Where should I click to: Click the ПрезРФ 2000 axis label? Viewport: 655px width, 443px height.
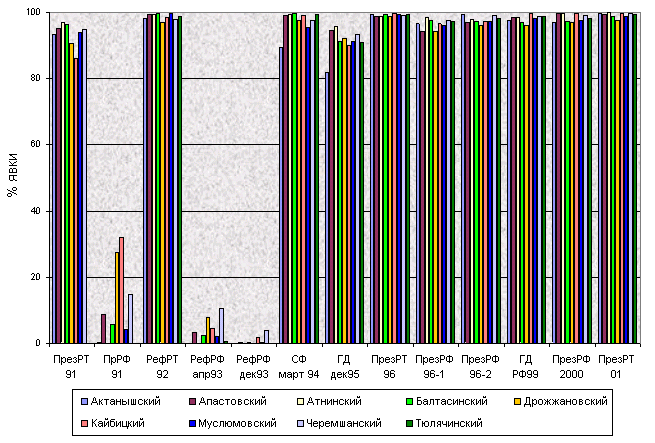pyautogui.click(x=571, y=367)
